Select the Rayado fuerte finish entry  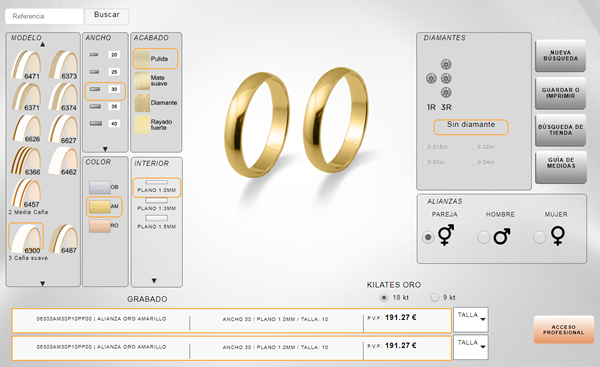tap(155, 125)
